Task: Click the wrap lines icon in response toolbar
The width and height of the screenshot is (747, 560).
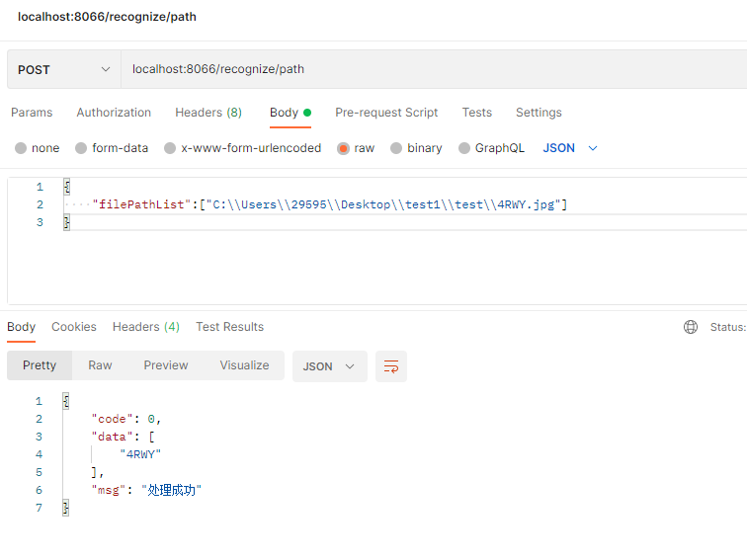Action: click(391, 366)
